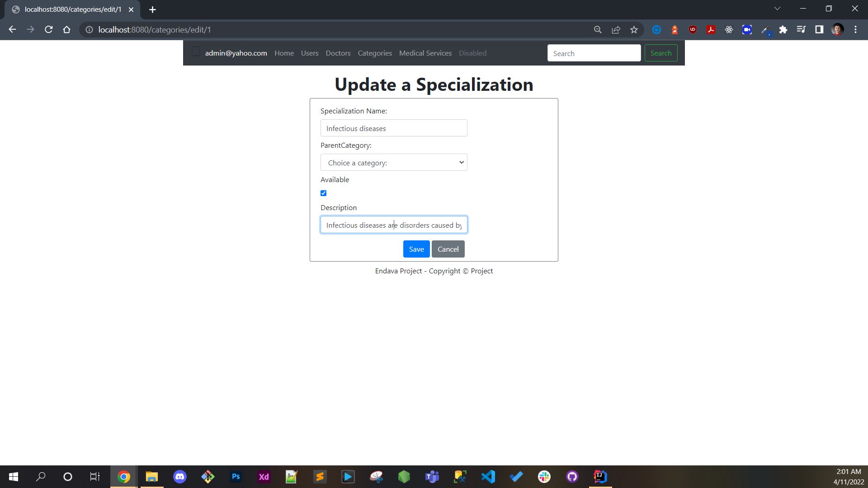Viewport: 868px width, 488px height.
Task: Click the Save button
Action: tap(416, 249)
